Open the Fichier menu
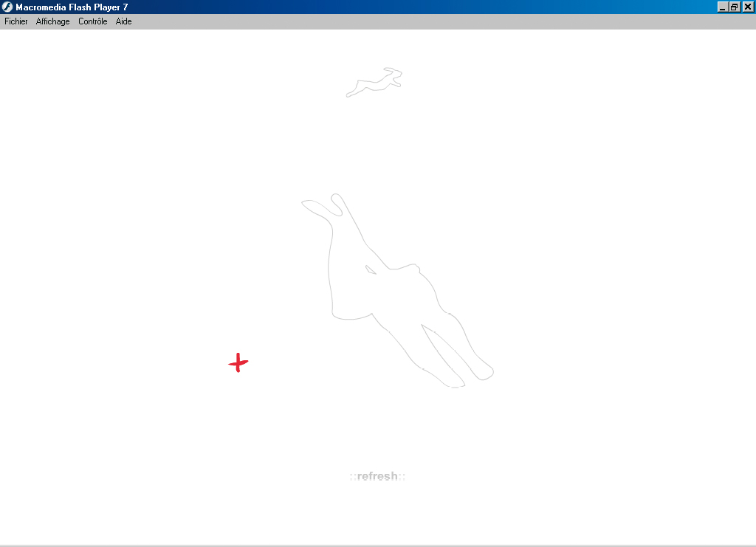Screen dimensions: 756x547 [x=16, y=21]
